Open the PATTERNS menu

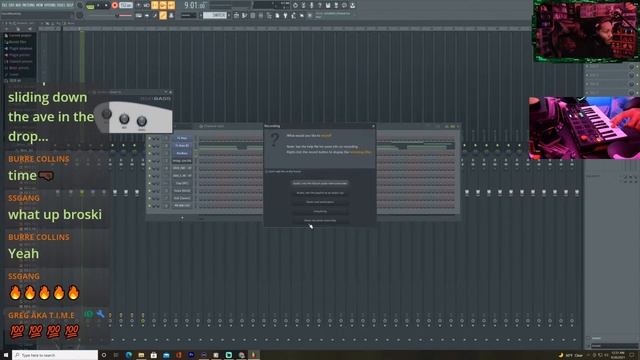click(x=29, y=5)
